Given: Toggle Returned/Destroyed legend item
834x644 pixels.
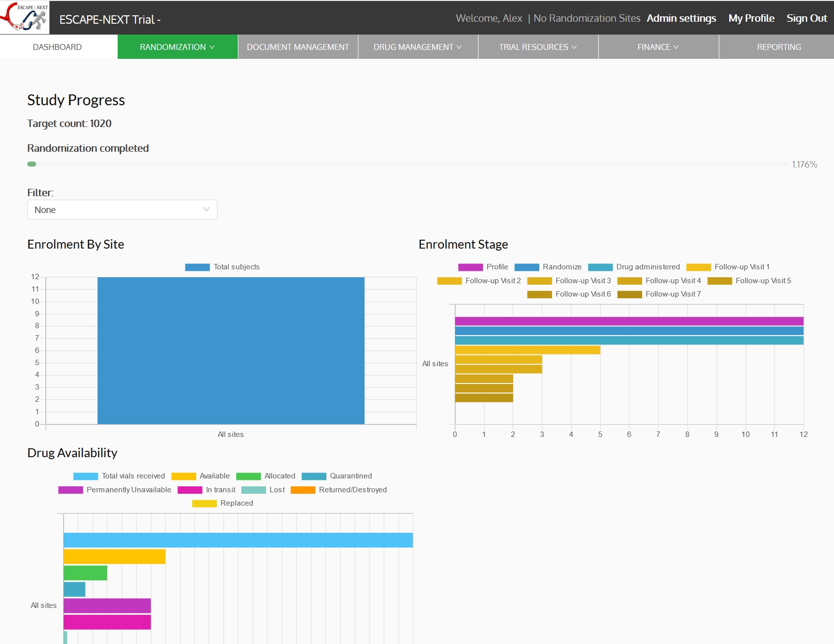Looking at the screenshot, I should tap(303, 490).
